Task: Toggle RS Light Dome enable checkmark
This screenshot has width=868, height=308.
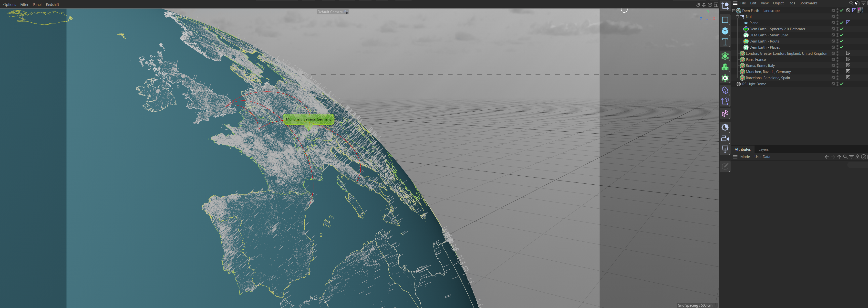Action: click(x=841, y=84)
